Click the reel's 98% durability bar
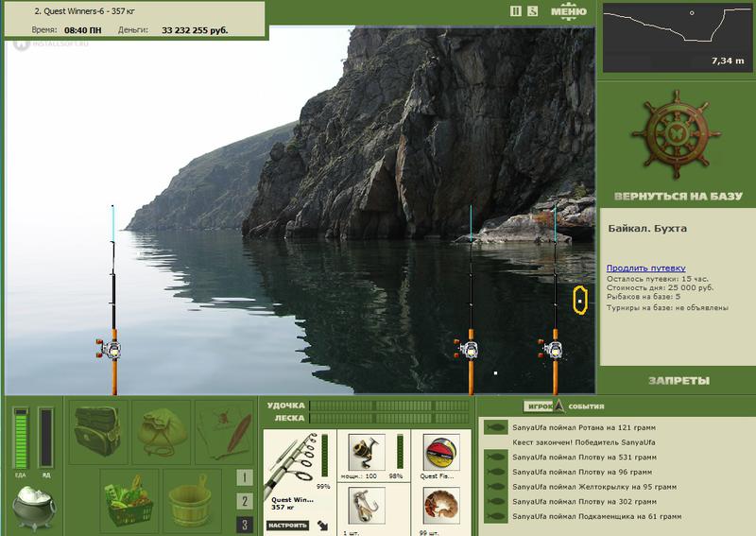Viewport: 756px width, 536px height. pyautogui.click(x=400, y=452)
